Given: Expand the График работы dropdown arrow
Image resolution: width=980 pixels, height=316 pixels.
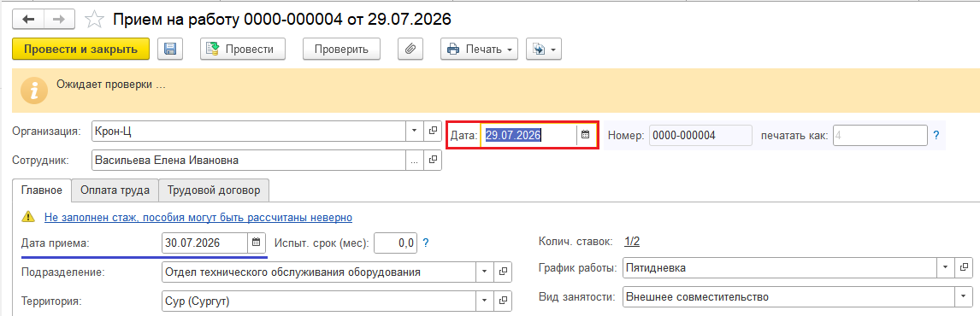Looking at the screenshot, I should tap(947, 267).
